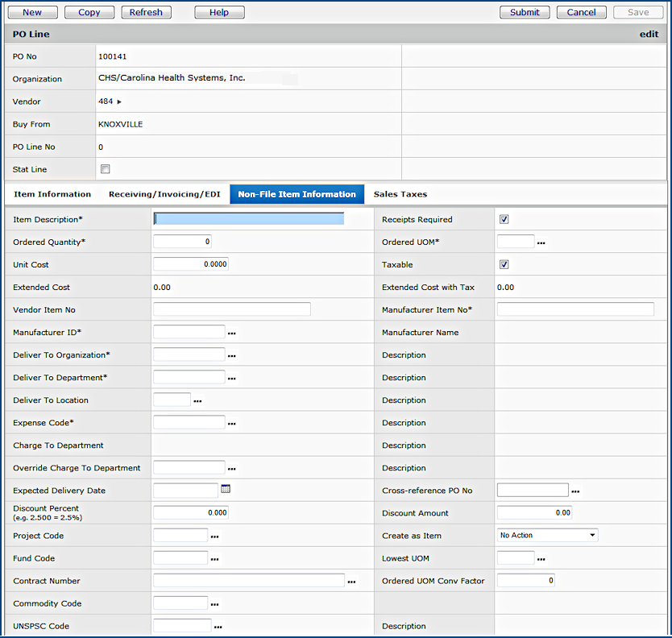Open the Sales Taxes tab
Screen dimensions: 672x638
click(400, 194)
